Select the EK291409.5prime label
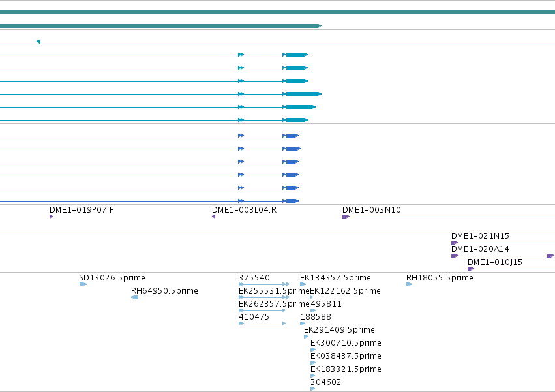Screen dimensions: 555x392 pyautogui.click(x=339, y=330)
